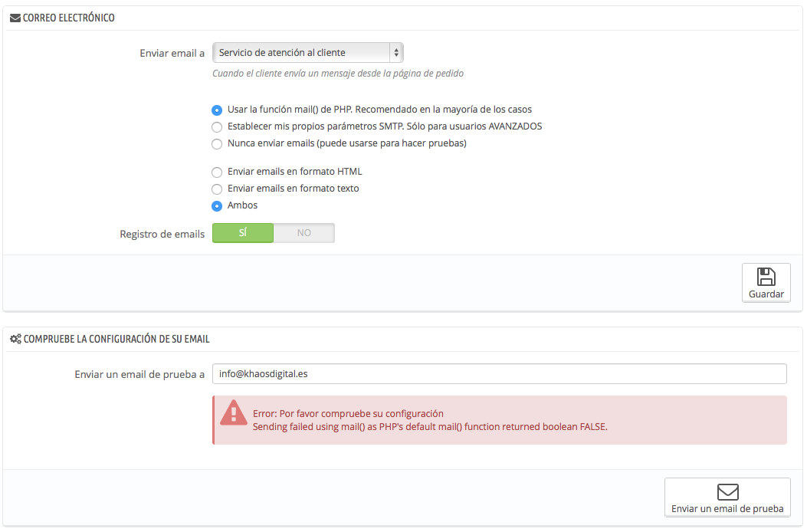Image resolution: width=807 pixels, height=532 pixels.
Task: Click the test email address input field
Action: (x=499, y=373)
